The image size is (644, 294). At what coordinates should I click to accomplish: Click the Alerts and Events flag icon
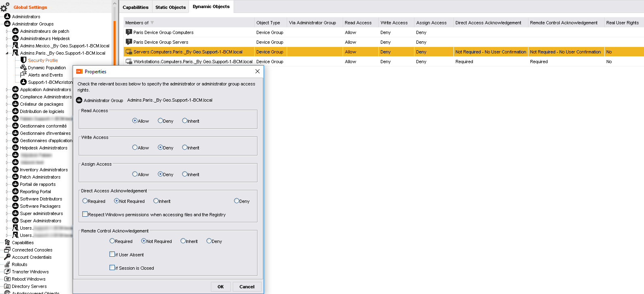pyautogui.click(x=24, y=75)
